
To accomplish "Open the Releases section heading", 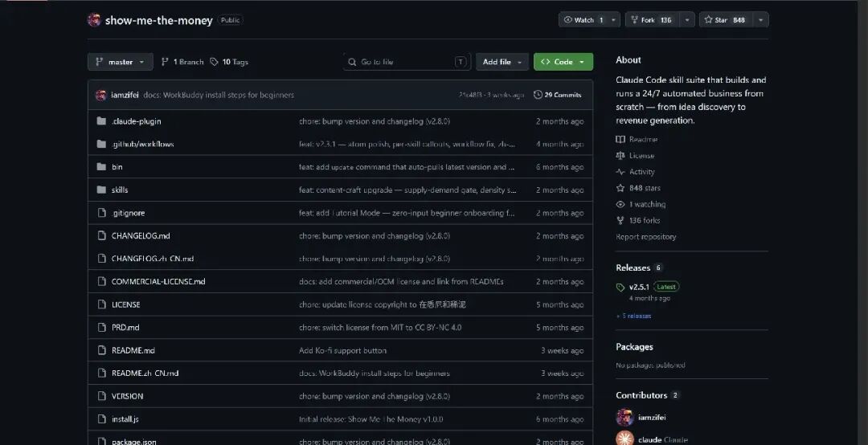I will 633,268.
